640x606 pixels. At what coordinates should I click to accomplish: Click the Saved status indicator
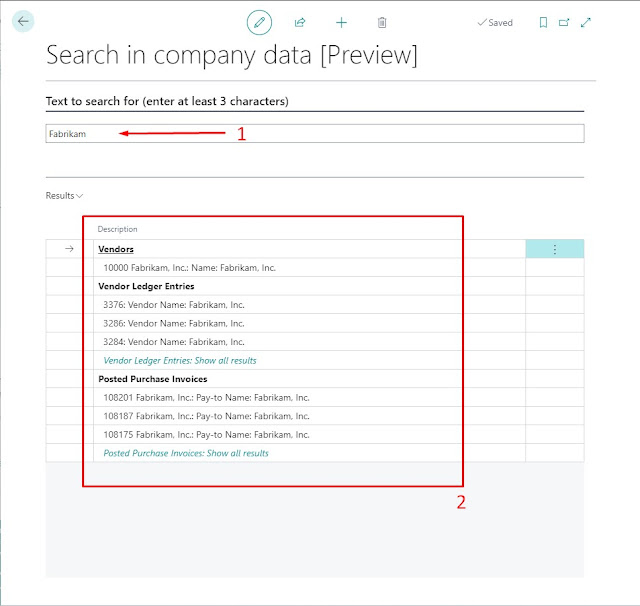point(495,23)
